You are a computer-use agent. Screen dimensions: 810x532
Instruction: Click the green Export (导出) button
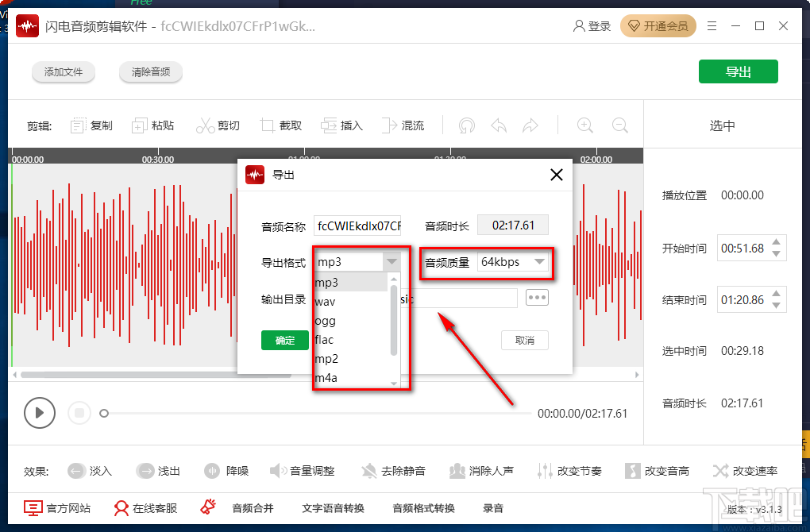click(x=739, y=71)
